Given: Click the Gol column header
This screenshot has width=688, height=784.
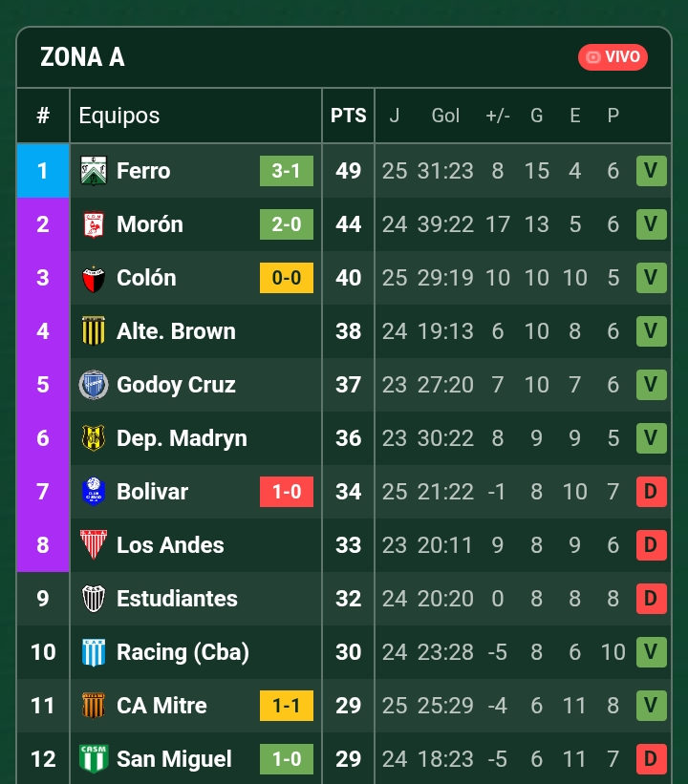Looking at the screenshot, I should [x=445, y=116].
